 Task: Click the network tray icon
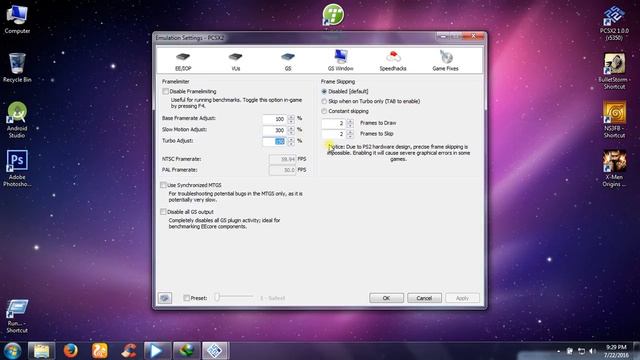581,351
